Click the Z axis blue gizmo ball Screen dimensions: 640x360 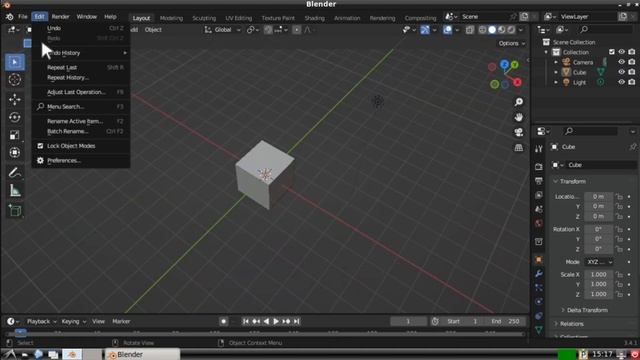pos(504,64)
